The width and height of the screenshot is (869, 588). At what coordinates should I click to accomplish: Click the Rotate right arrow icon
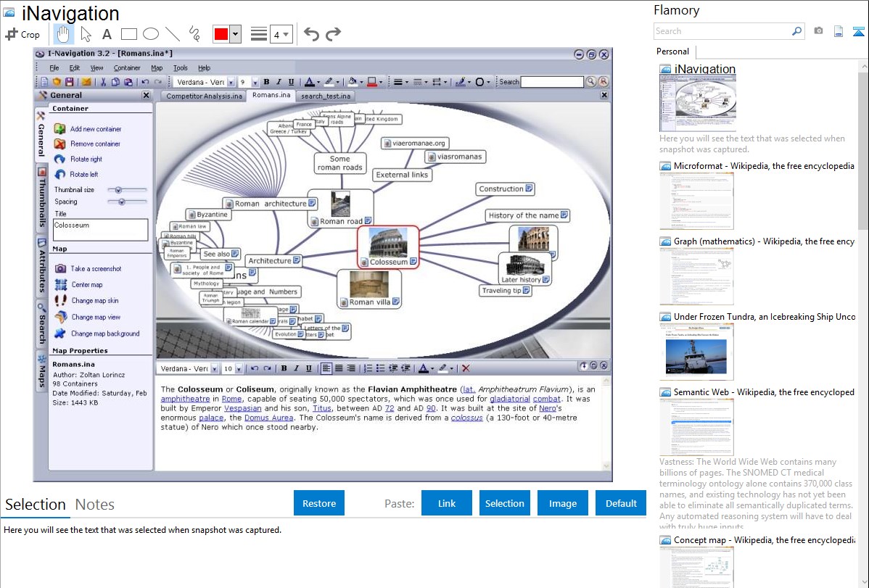(59, 159)
